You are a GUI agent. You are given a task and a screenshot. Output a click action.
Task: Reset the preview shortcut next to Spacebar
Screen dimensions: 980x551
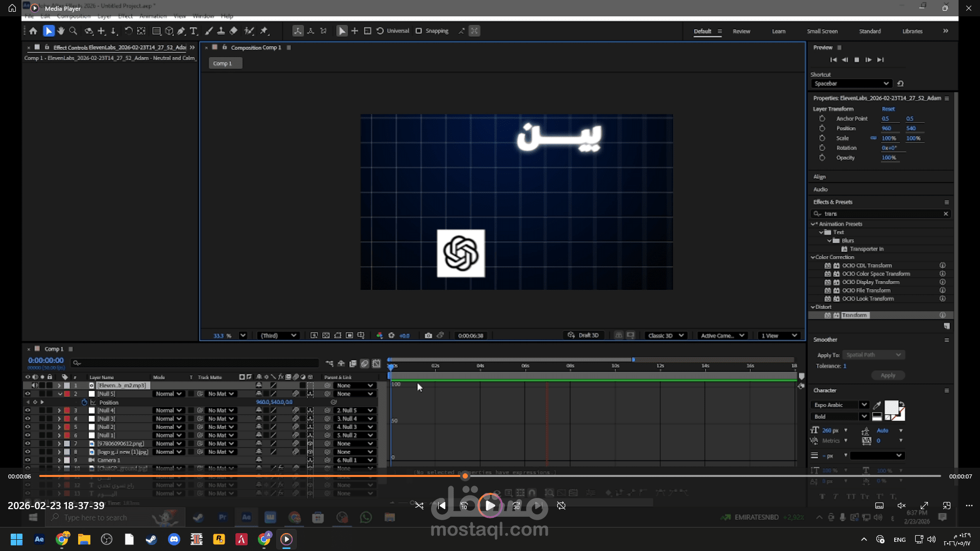point(900,84)
